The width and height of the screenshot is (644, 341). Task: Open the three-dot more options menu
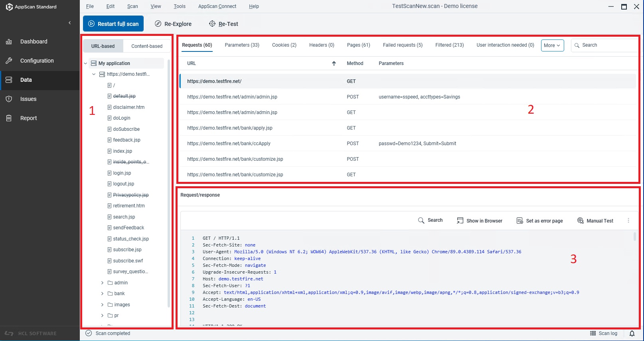coord(628,221)
